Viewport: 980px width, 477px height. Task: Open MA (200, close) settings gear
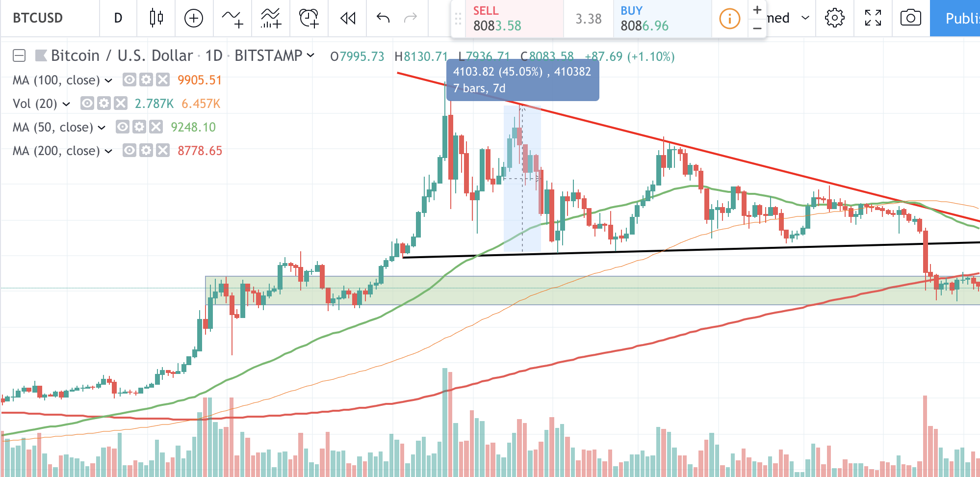point(146,150)
